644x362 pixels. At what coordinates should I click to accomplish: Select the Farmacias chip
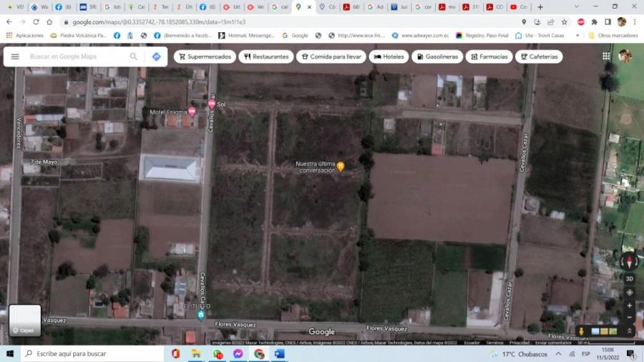point(489,57)
